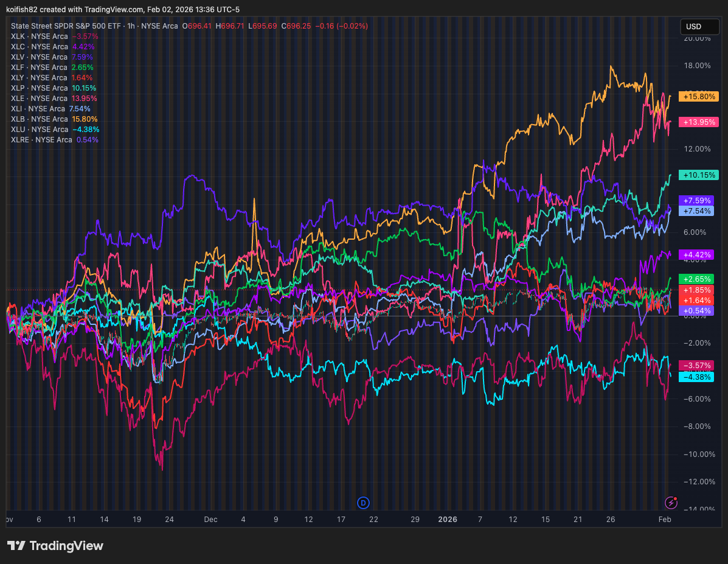Select the XLY legend entry
The height and width of the screenshot is (564, 728).
(x=52, y=78)
